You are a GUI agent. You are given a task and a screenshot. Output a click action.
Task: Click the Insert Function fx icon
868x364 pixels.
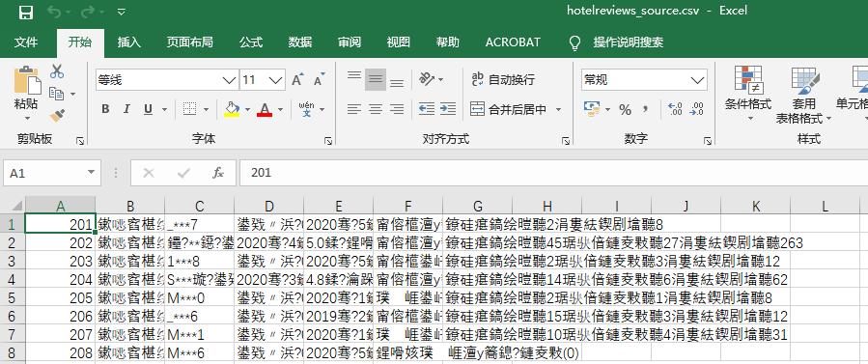point(218,173)
